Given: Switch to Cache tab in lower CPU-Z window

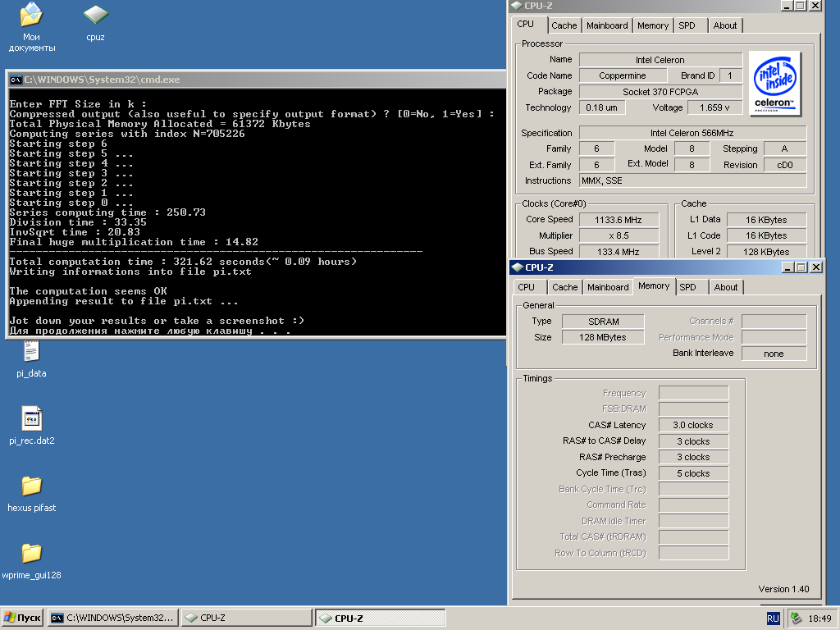Looking at the screenshot, I should click(565, 287).
